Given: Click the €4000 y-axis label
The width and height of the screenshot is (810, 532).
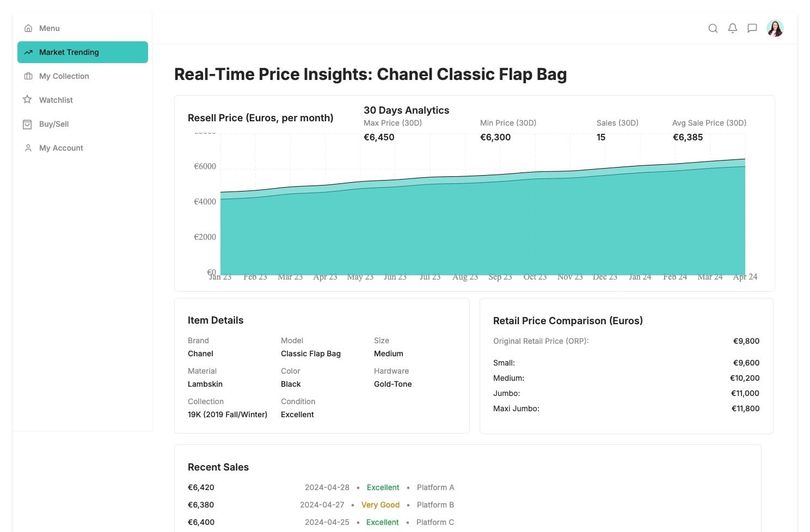Looking at the screenshot, I should click(x=205, y=202).
